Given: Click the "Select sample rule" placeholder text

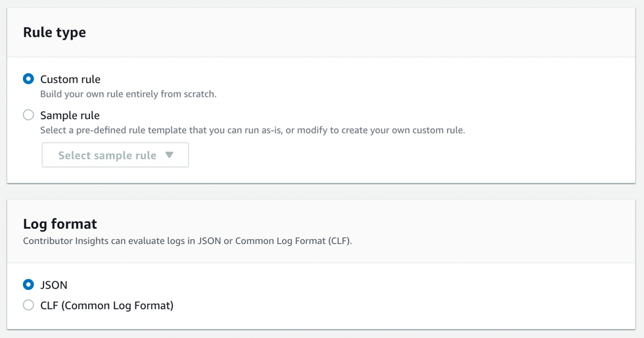Looking at the screenshot, I should tap(107, 155).
